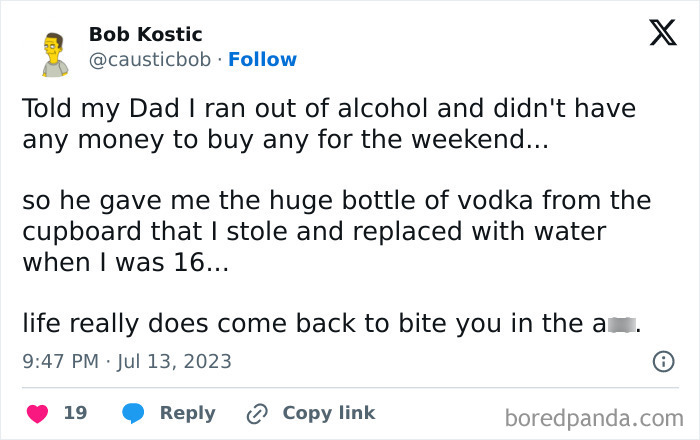Screen dimensions: 700x440
Task: Open the tweet info circle icon
Action: (662, 361)
